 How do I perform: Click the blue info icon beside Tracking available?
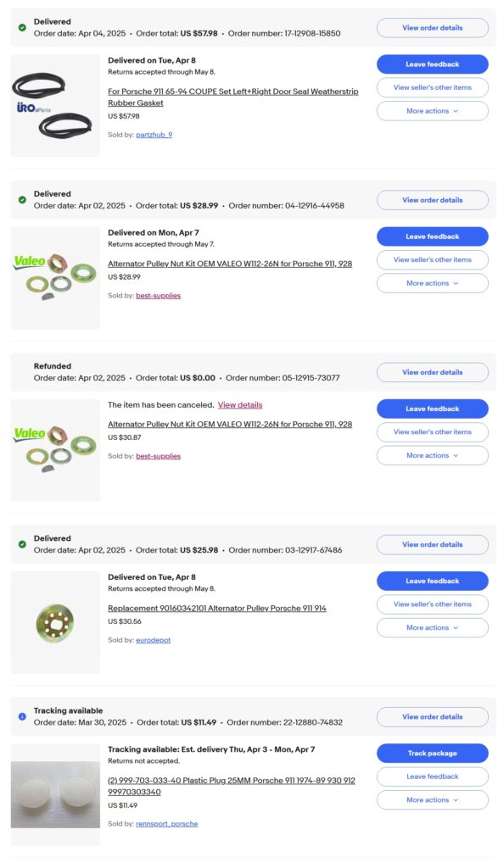[x=22, y=716]
